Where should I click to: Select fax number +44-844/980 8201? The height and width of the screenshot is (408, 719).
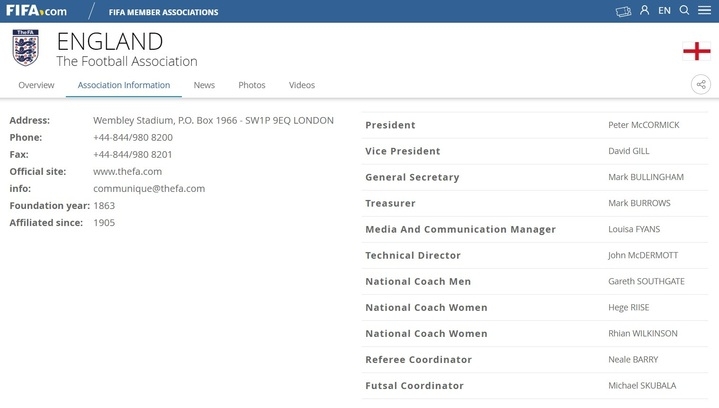click(133, 154)
